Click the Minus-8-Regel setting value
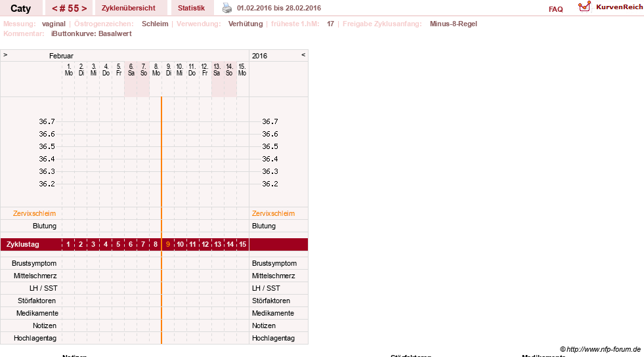Image resolution: width=644 pixels, height=357 pixels. [454, 24]
